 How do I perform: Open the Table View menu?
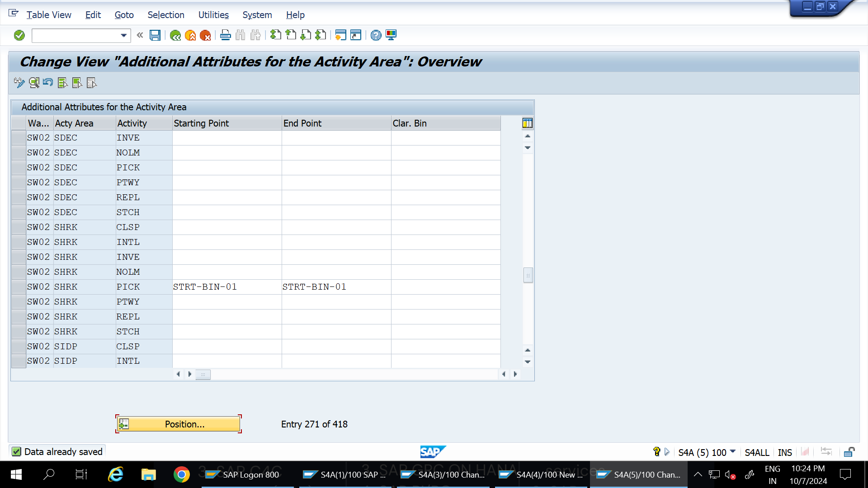49,15
